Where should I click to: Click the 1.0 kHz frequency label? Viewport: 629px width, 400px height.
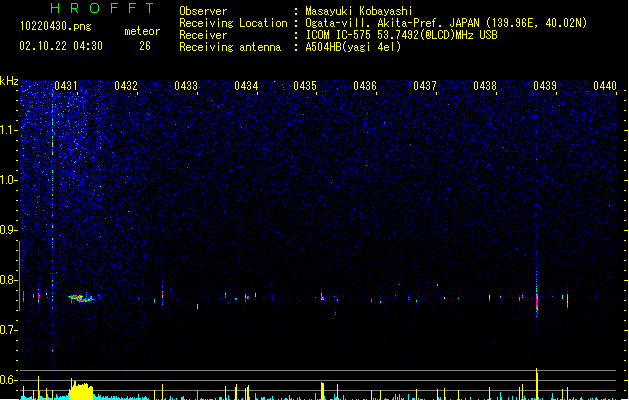point(7,180)
